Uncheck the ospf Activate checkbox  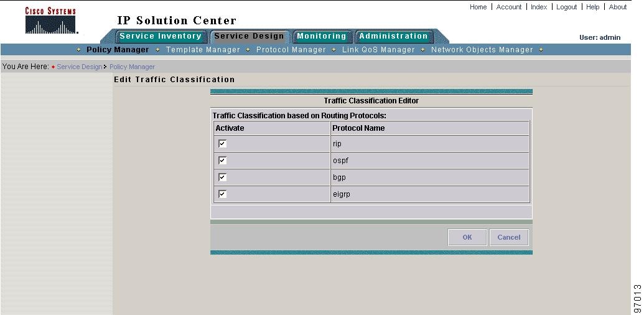[222, 160]
